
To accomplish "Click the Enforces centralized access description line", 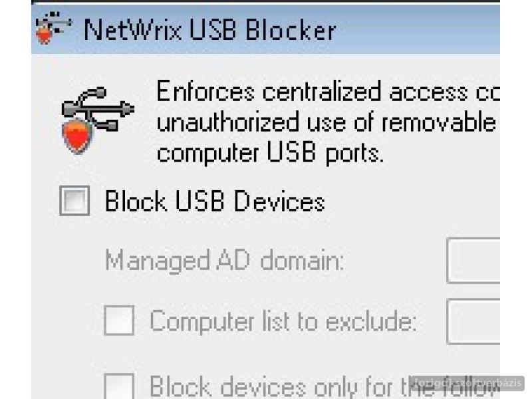I will 328,91.
